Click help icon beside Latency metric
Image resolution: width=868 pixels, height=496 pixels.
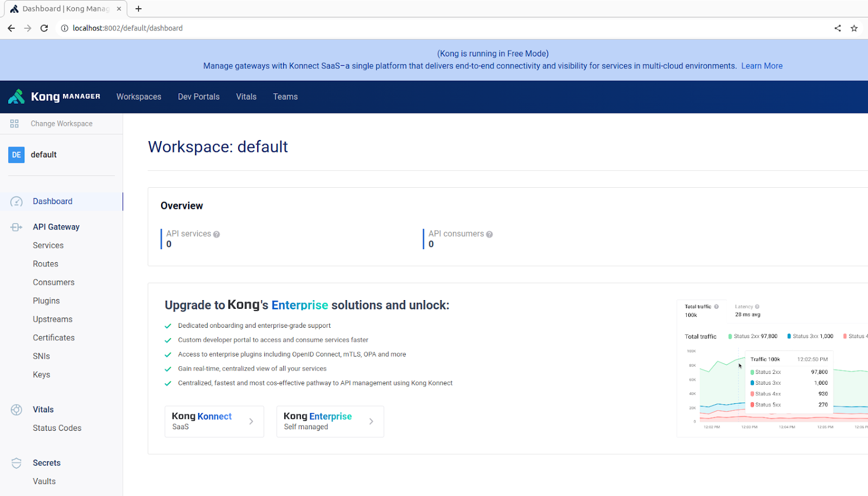coord(757,307)
